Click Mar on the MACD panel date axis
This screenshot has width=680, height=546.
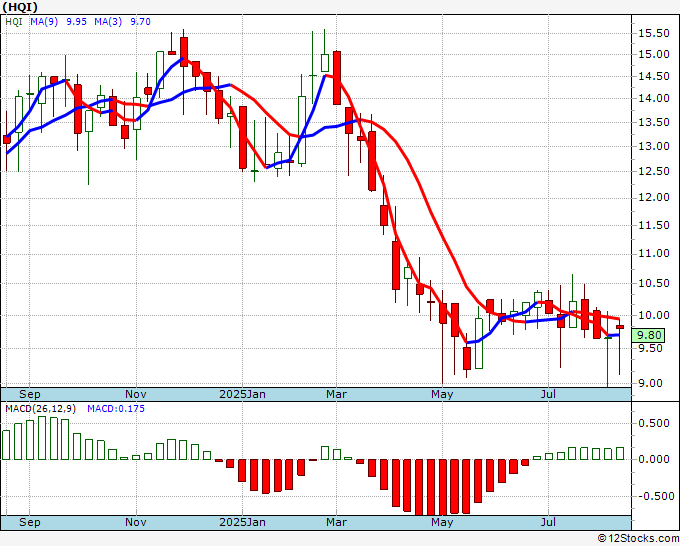pyautogui.click(x=337, y=522)
